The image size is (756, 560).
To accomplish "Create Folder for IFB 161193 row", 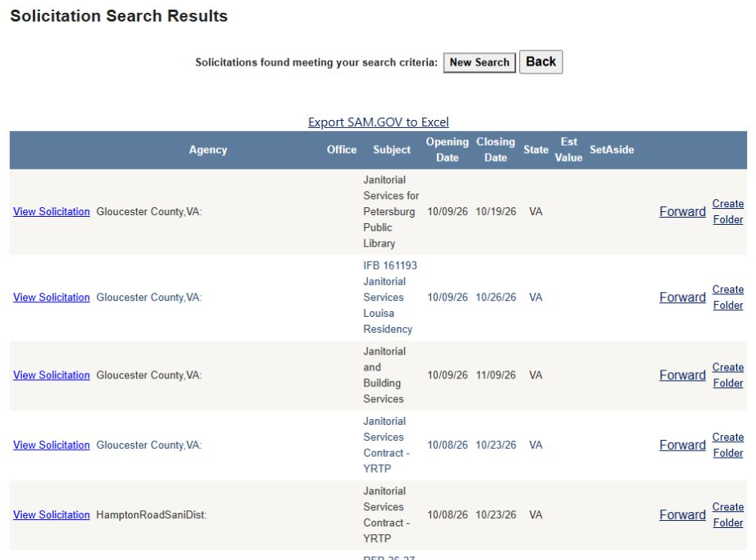I will click(x=728, y=298).
